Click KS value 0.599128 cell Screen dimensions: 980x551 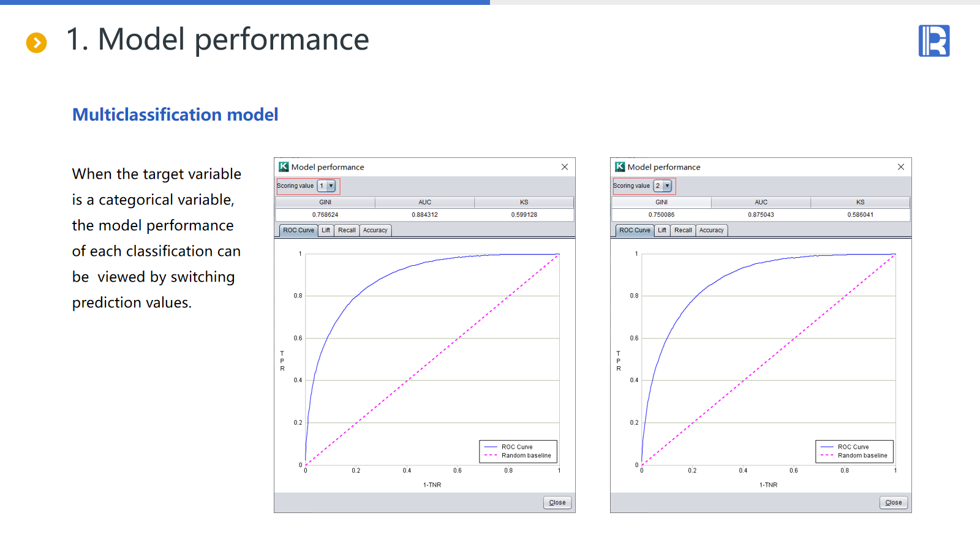click(524, 215)
